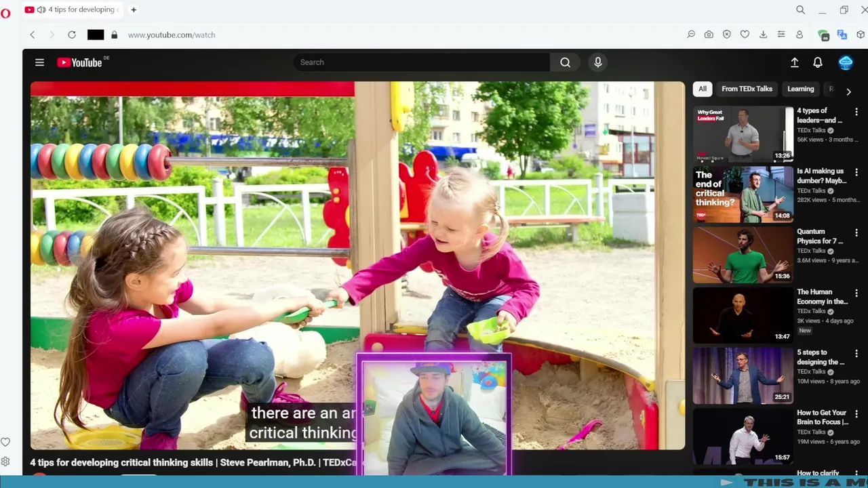Select the From TEDx Talks chip

pos(747,89)
